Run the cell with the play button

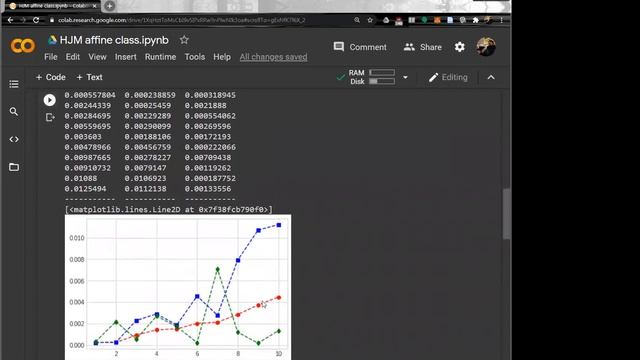[49, 100]
